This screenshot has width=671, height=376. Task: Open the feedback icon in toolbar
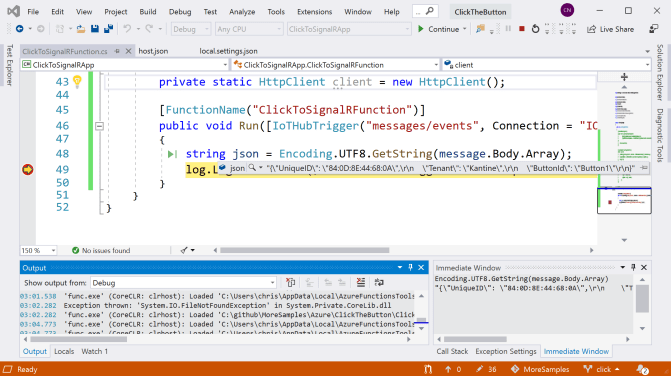654,29
